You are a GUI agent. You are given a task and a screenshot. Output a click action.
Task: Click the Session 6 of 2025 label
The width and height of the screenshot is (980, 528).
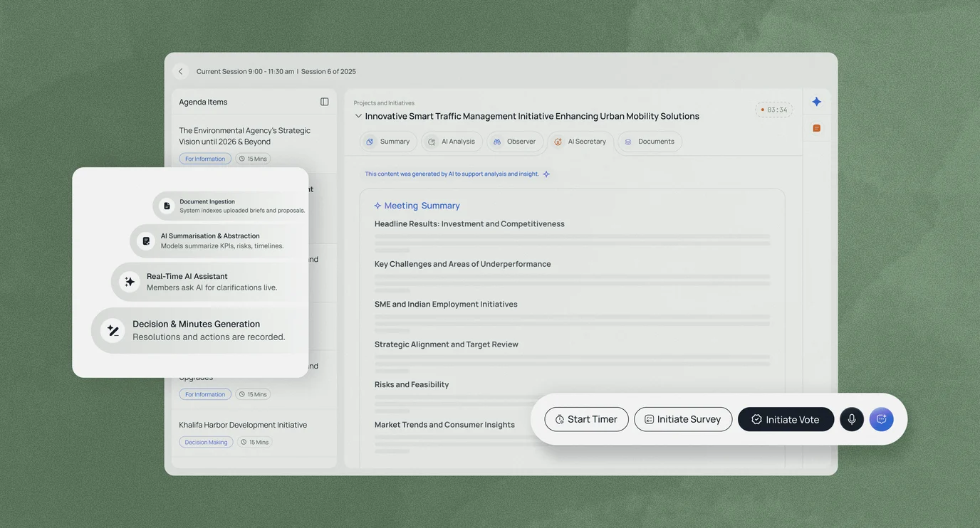[x=328, y=71]
